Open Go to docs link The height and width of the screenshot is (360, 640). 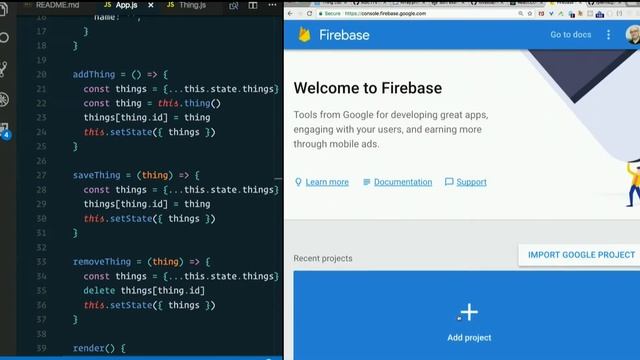pos(571,35)
